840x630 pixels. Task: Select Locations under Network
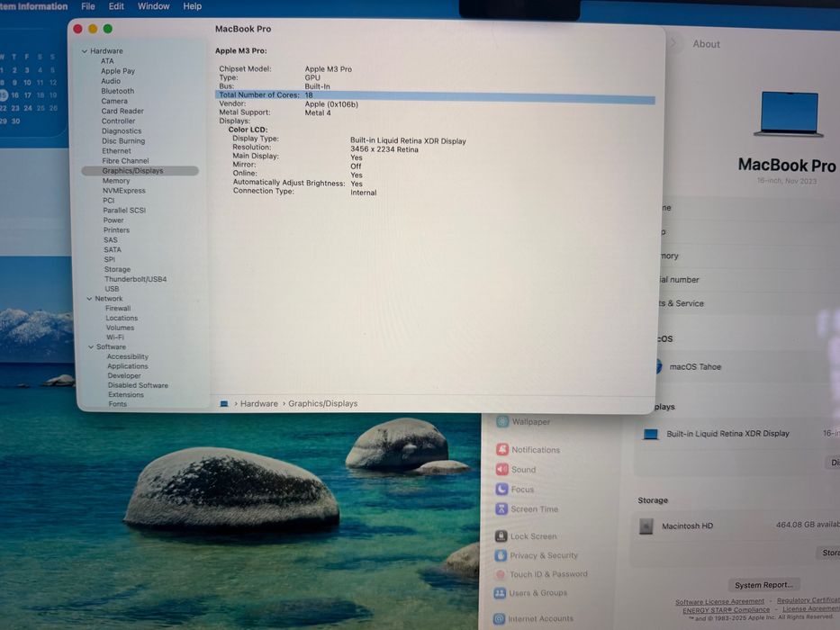122,319
